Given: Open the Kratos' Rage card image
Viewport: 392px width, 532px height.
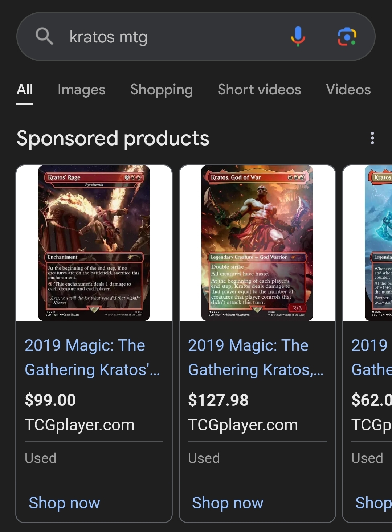Looking at the screenshot, I should click(x=94, y=243).
